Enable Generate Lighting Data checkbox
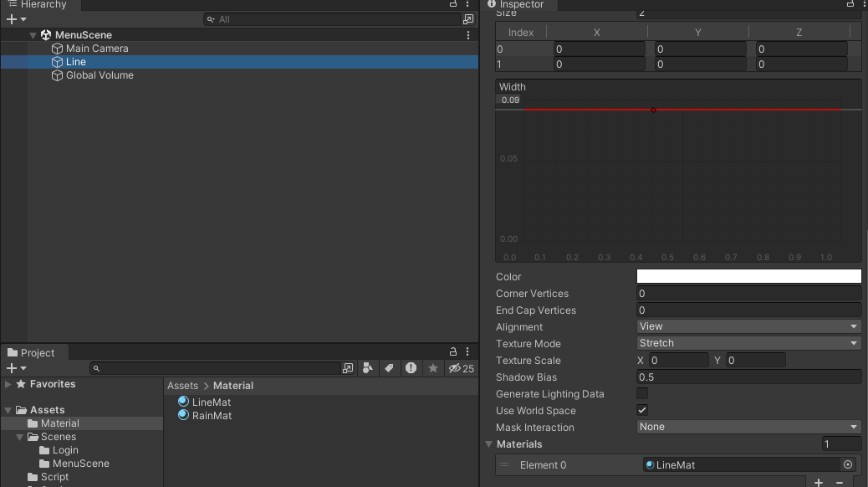The height and width of the screenshot is (487, 868). tap(642, 393)
